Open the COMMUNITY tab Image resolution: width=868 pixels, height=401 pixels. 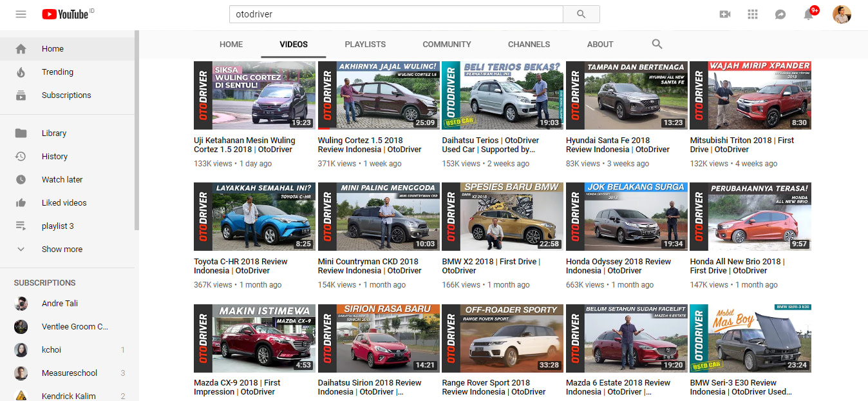pos(447,44)
